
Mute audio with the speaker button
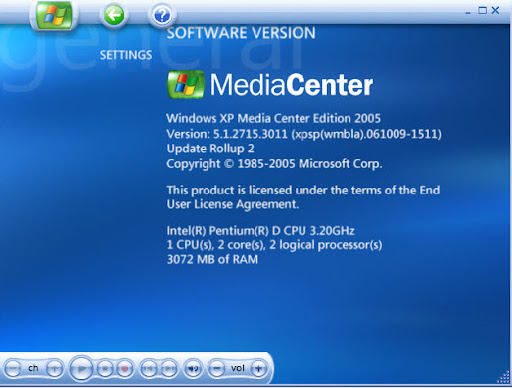click(x=193, y=369)
